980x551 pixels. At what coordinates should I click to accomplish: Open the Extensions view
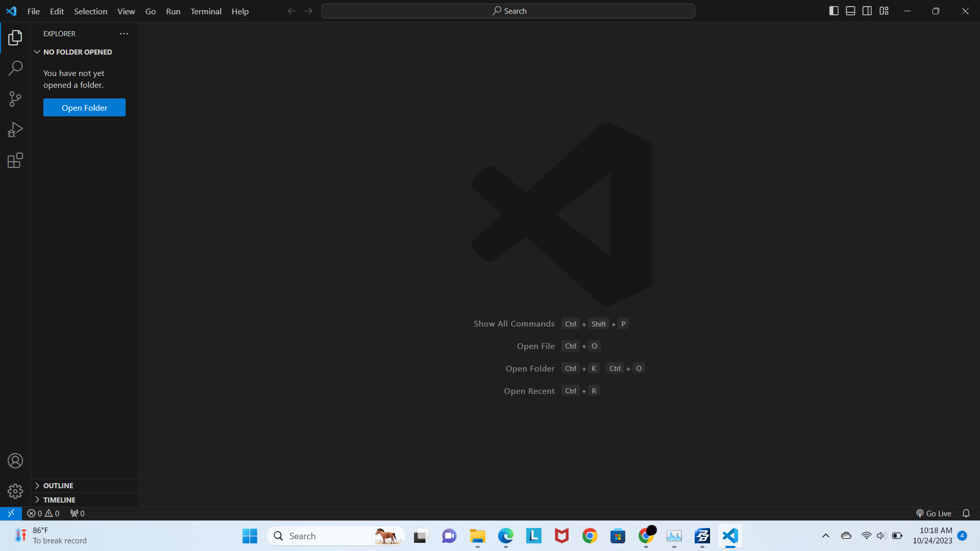[x=15, y=160]
